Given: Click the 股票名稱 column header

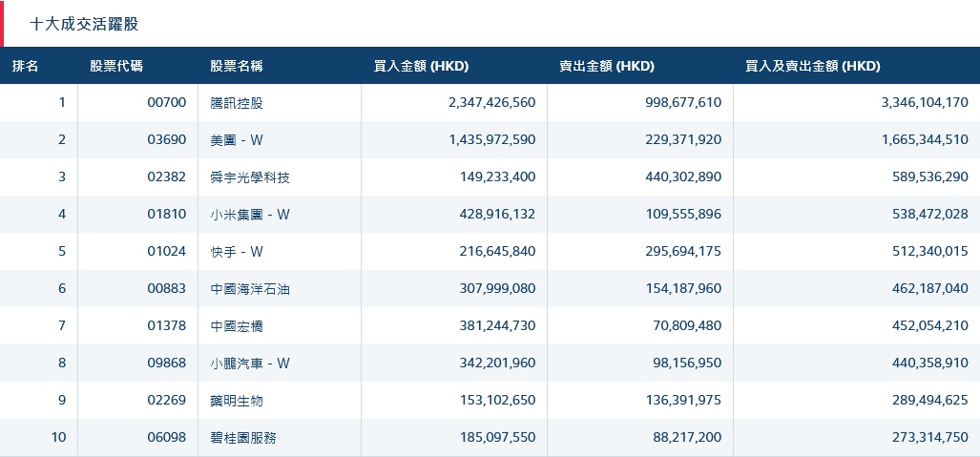Looking at the screenshot, I should (237, 66).
